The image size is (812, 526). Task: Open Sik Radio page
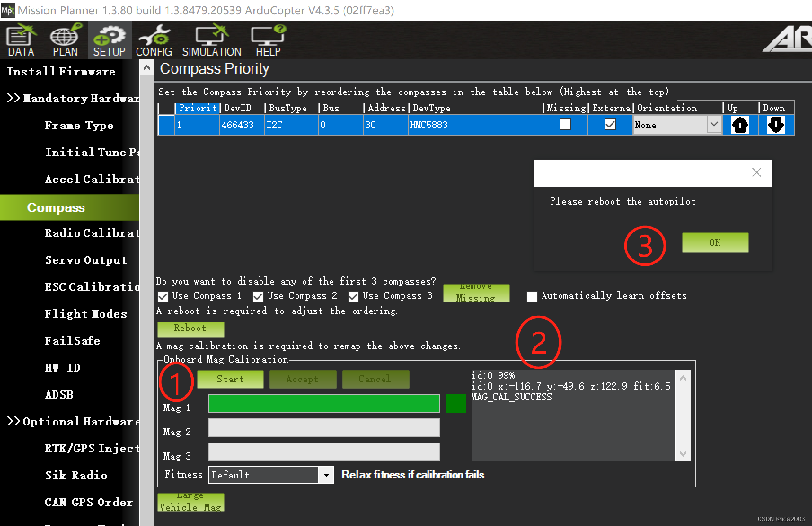(x=76, y=475)
